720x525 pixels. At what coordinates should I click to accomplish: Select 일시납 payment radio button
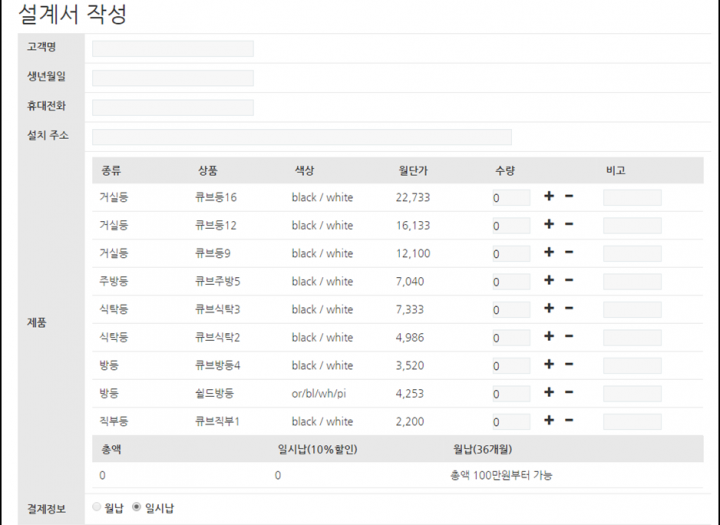point(137,507)
